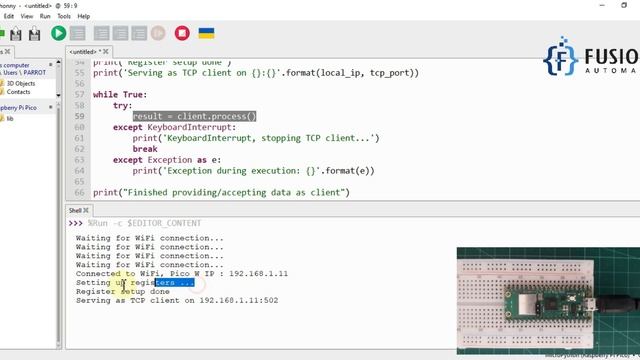The height and width of the screenshot is (360, 640).
Task: Stop the backend with the red Stop icon
Action: tap(182, 33)
